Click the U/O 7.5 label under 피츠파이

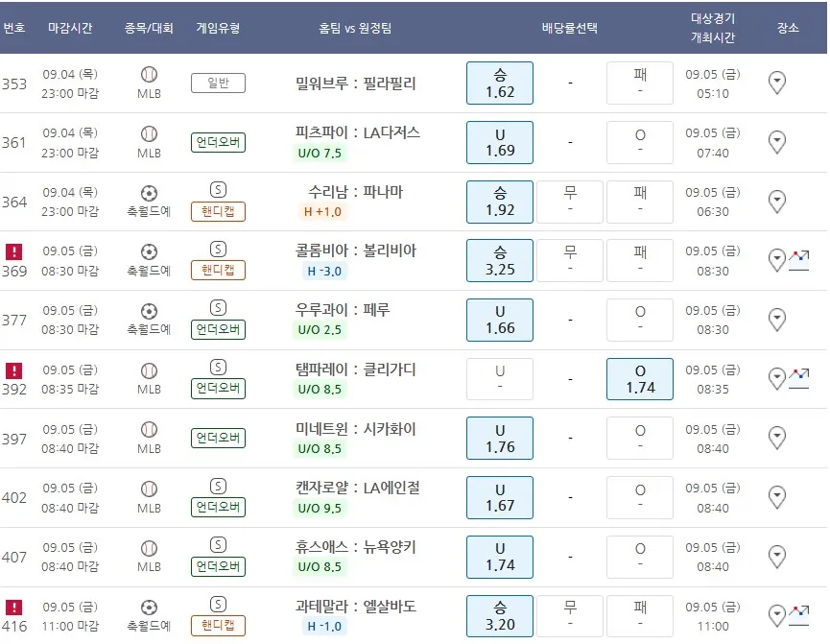point(321,153)
